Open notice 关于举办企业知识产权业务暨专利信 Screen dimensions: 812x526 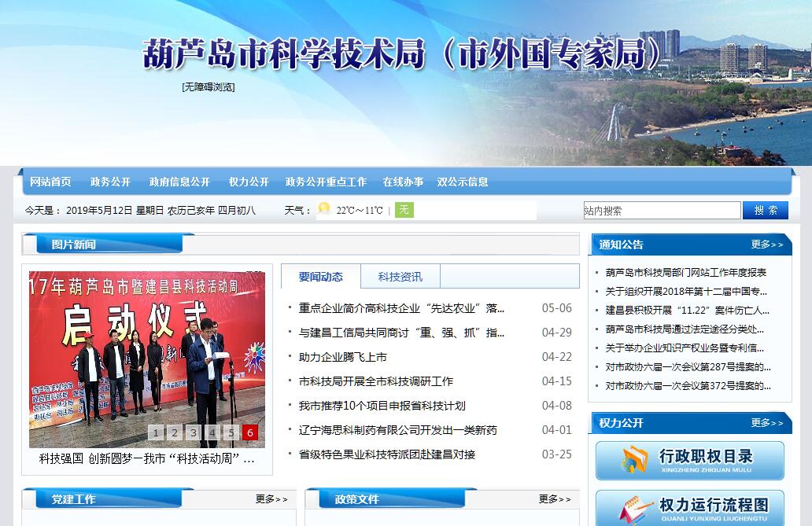click(x=685, y=348)
